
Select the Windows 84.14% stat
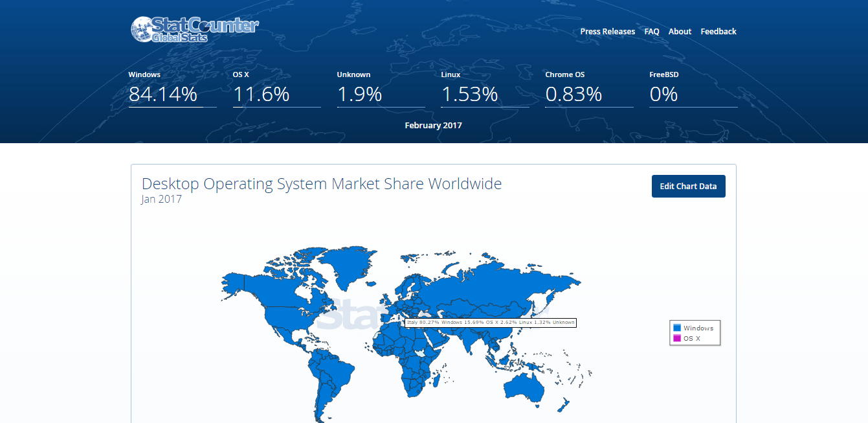click(x=172, y=89)
